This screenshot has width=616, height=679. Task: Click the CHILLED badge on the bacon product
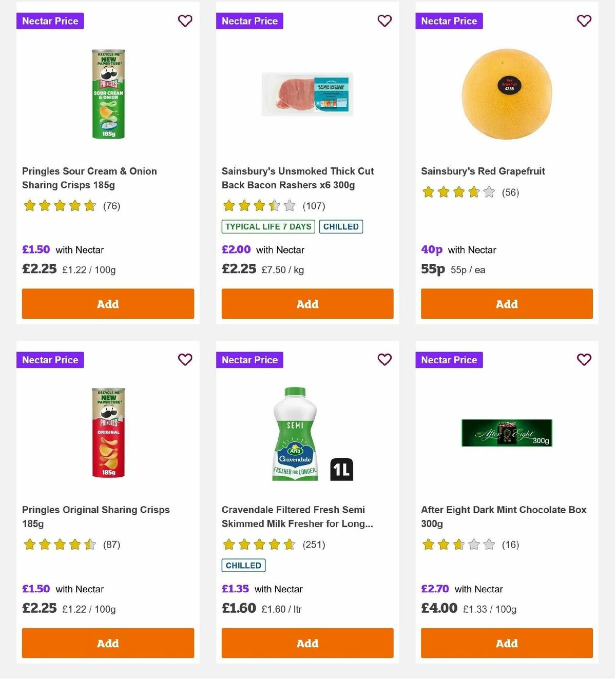(341, 226)
